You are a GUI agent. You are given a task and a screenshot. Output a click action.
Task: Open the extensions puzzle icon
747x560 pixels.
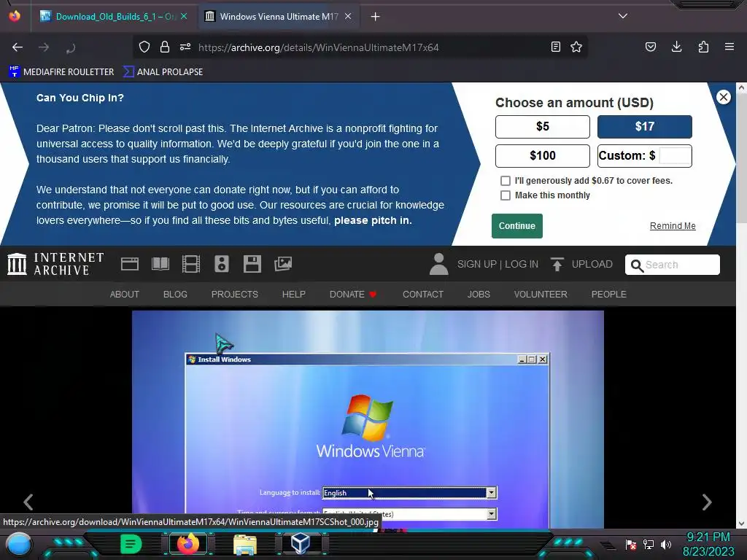(x=703, y=47)
